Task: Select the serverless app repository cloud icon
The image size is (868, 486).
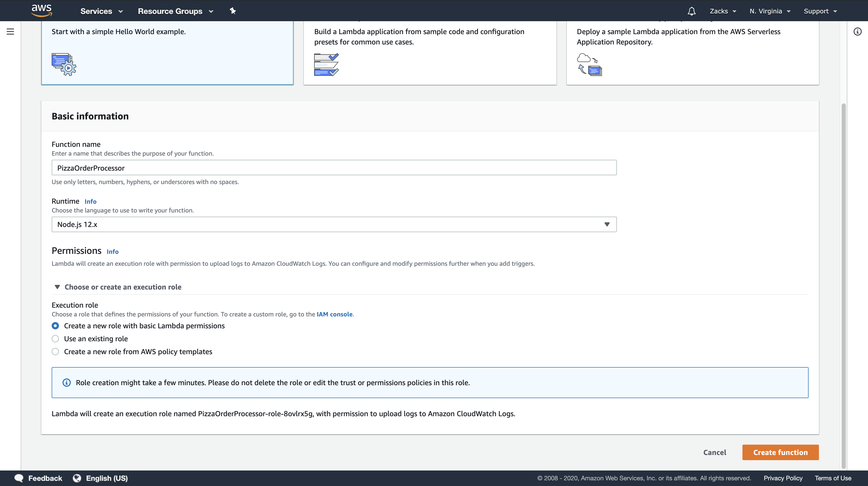Action: tap(589, 64)
